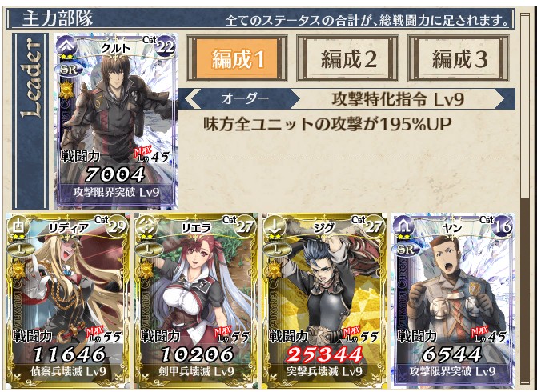Click the scout class icon on リディア card

[x=18, y=227]
